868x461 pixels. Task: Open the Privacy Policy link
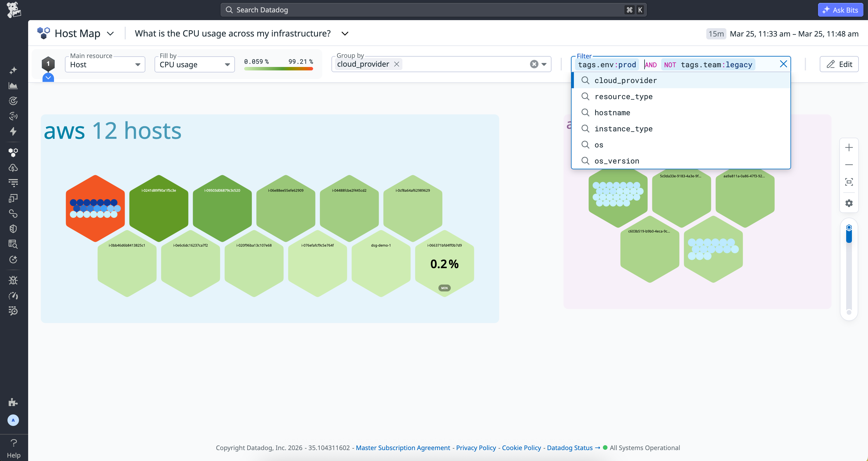(x=476, y=447)
